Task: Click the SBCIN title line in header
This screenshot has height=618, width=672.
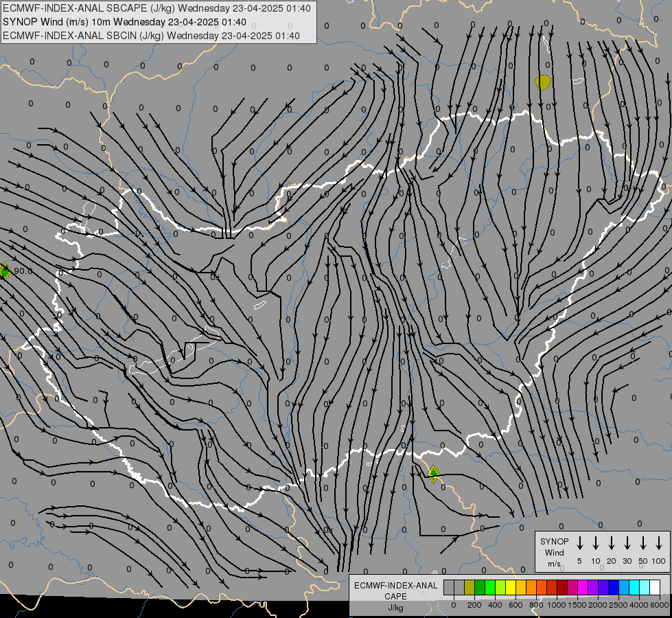Action: click(151, 36)
